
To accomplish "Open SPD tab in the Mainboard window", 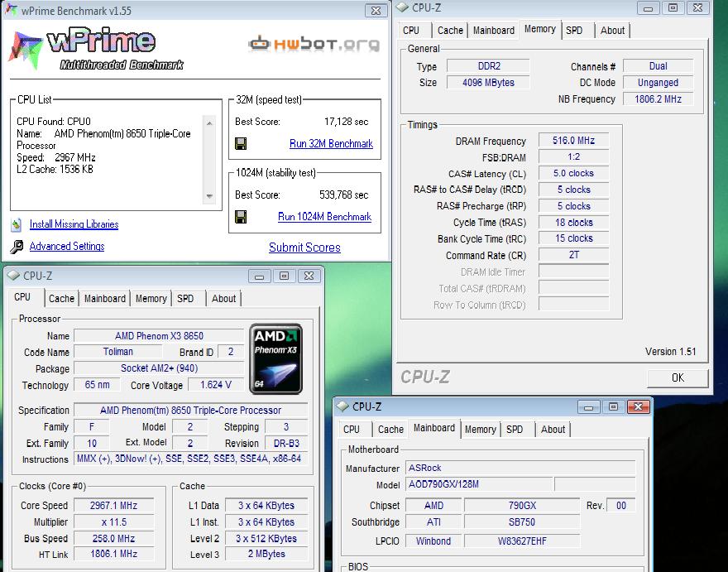I will [x=515, y=430].
